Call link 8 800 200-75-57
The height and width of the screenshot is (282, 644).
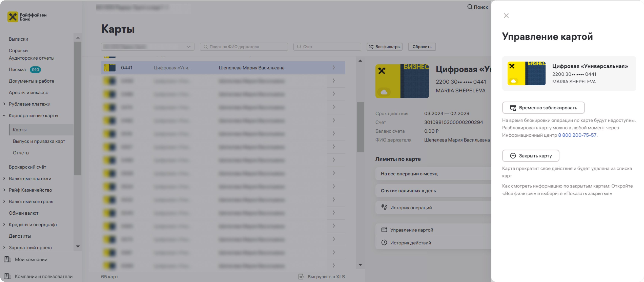click(577, 135)
